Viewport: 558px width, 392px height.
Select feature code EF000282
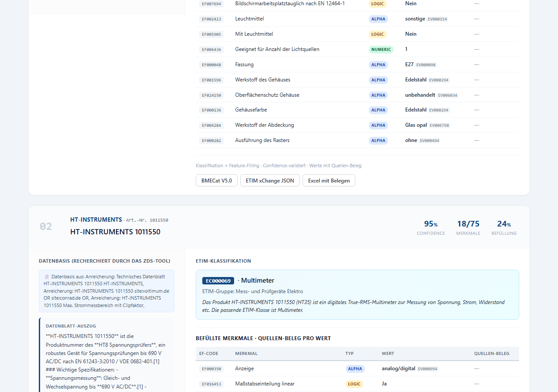pyautogui.click(x=211, y=141)
